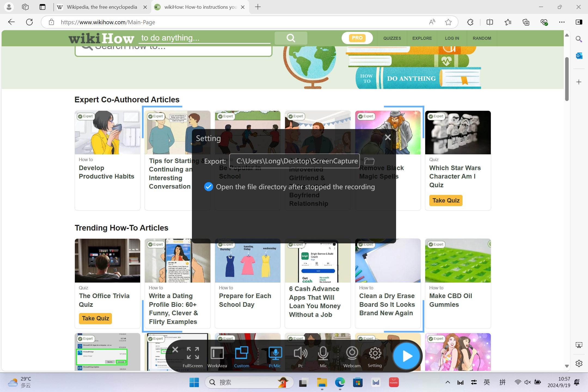Image resolution: width=588 pixels, height=392 pixels.
Task: Browse export folder icon
Action: click(x=369, y=161)
